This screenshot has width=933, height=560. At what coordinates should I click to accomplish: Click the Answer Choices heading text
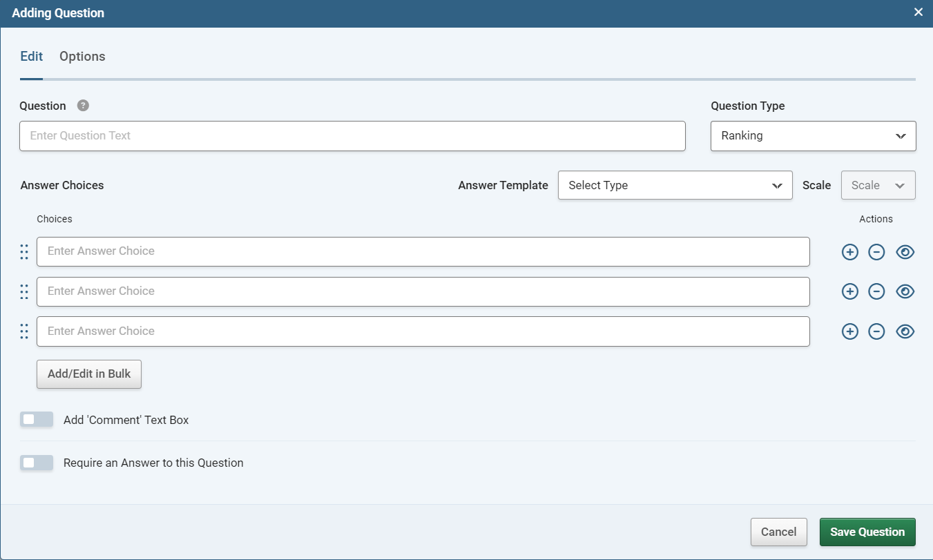pyautogui.click(x=62, y=185)
